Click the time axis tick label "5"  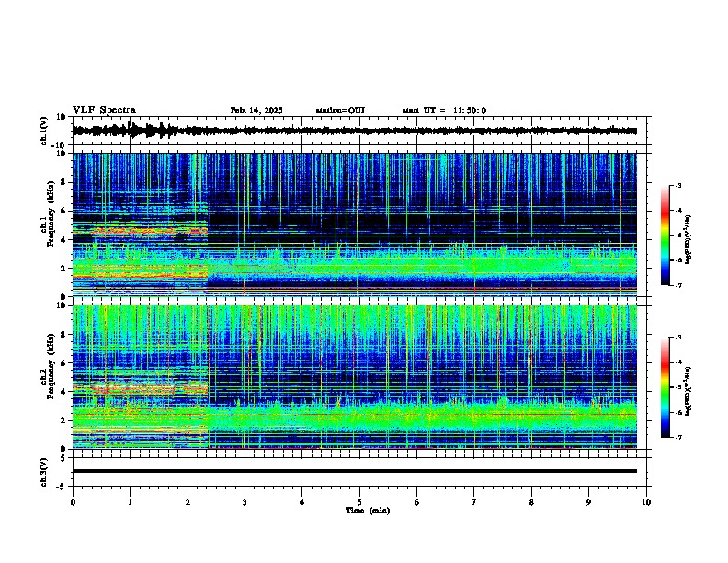[359, 502]
